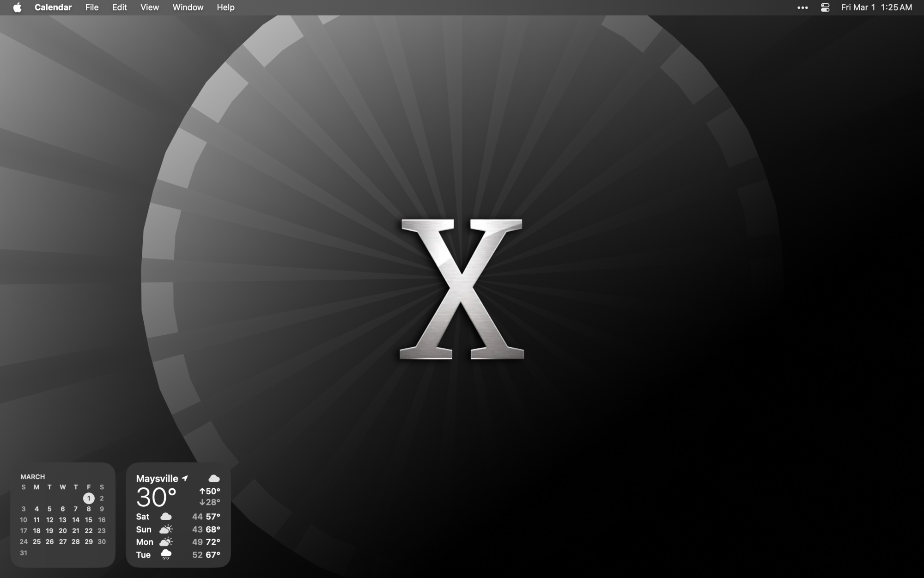Click Saturday's cloud forecast icon
This screenshot has height=578, width=924.
click(166, 517)
